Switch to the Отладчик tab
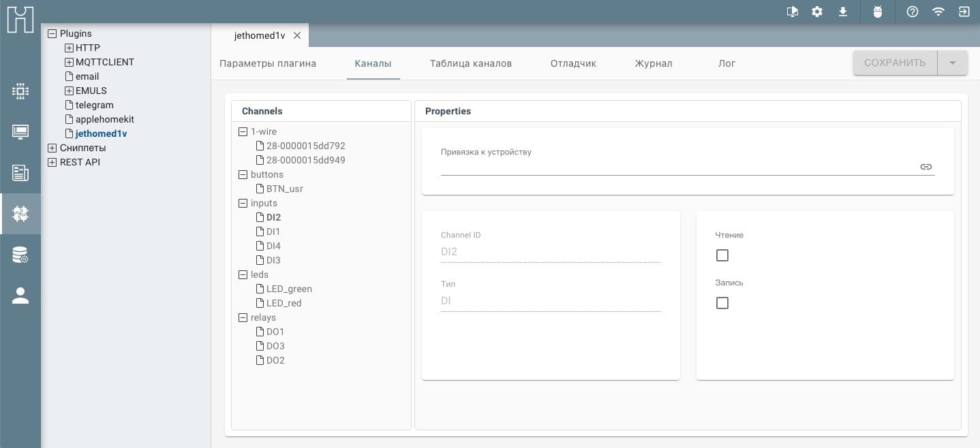Viewport: 980px width, 448px height. 573,63
